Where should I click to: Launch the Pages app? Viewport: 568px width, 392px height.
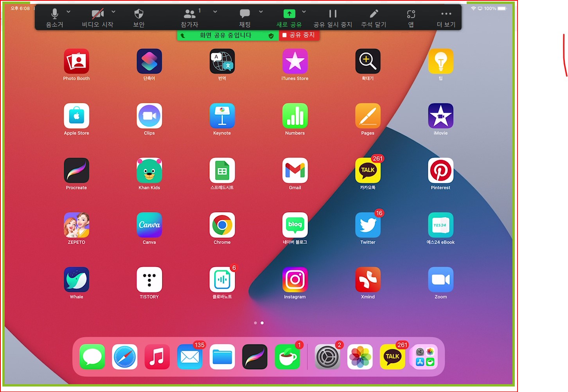pos(368,116)
